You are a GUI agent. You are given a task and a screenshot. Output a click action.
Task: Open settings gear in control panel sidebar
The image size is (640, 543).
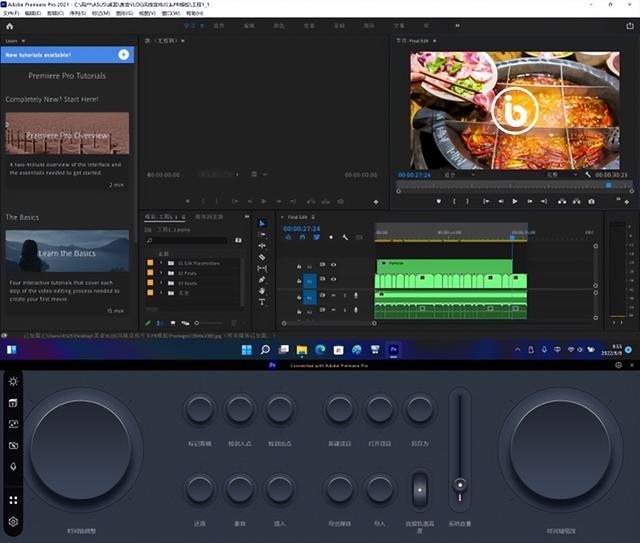coord(13,521)
